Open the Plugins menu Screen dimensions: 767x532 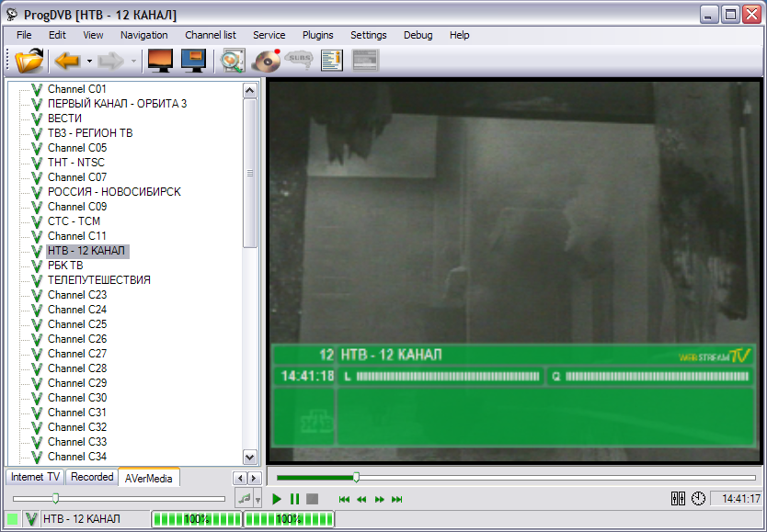click(318, 35)
